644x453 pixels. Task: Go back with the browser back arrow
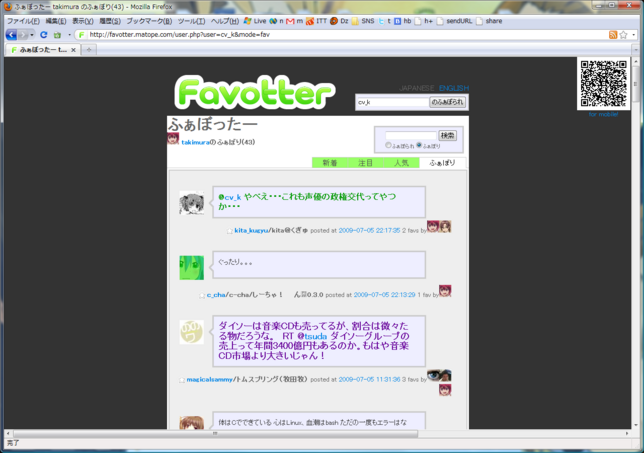pyautogui.click(x=11, y=35)
